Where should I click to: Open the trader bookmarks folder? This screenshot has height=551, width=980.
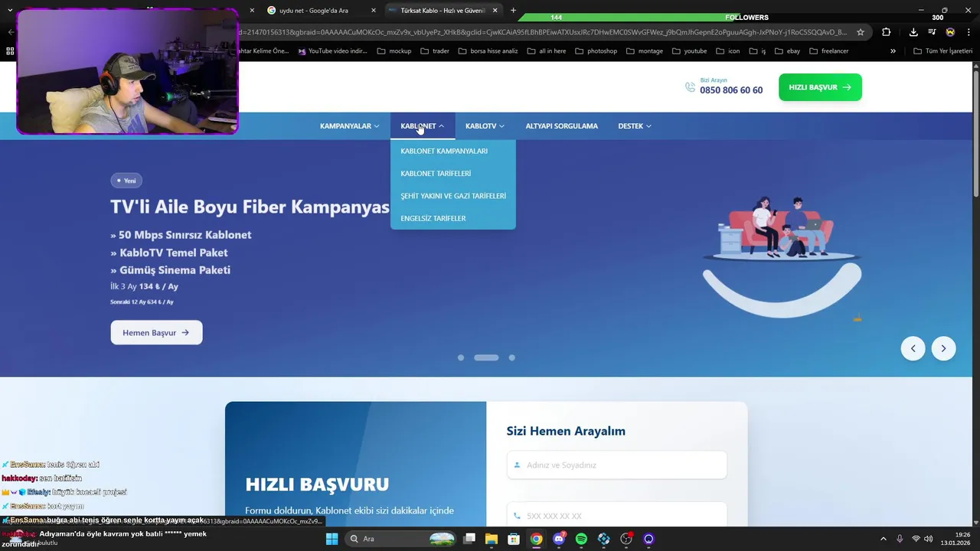(435, 51)
